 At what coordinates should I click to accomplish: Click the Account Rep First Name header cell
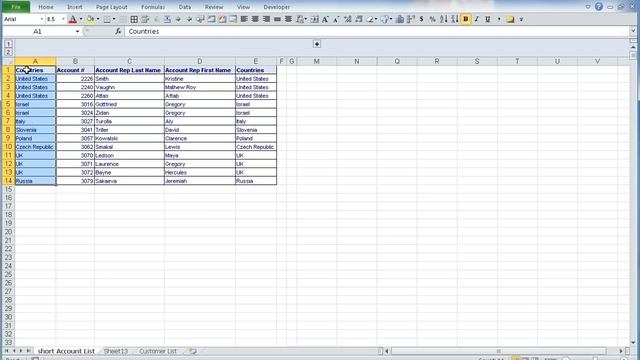click(200, 70)
